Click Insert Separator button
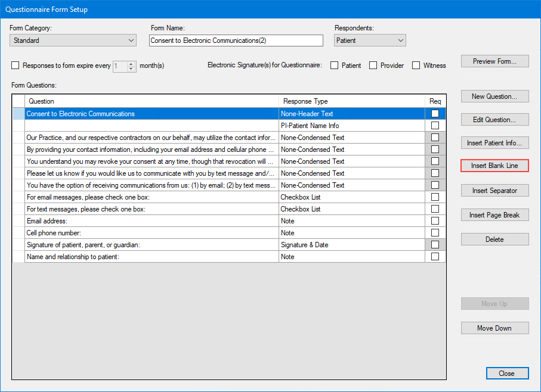541x392 pixels. coord(494,190)
